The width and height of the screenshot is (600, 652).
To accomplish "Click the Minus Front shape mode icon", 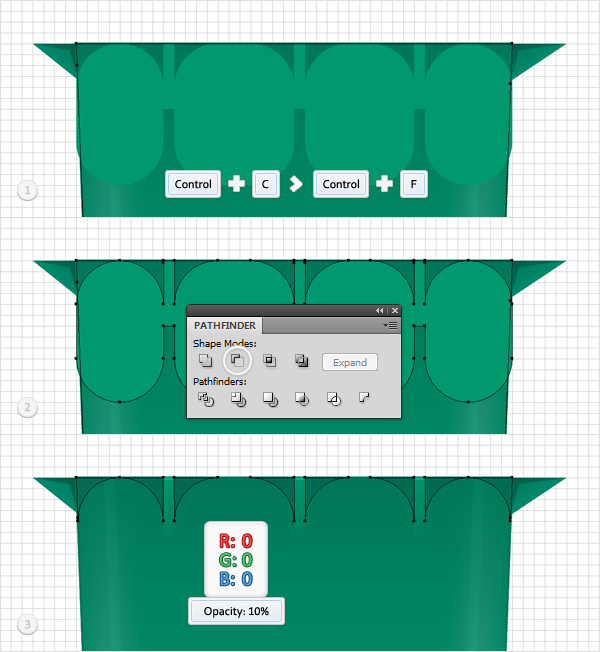I will pos(237,361).
